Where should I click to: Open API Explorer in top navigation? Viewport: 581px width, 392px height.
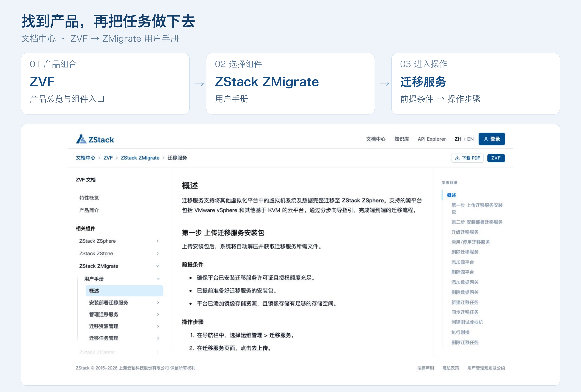(432, 139)
